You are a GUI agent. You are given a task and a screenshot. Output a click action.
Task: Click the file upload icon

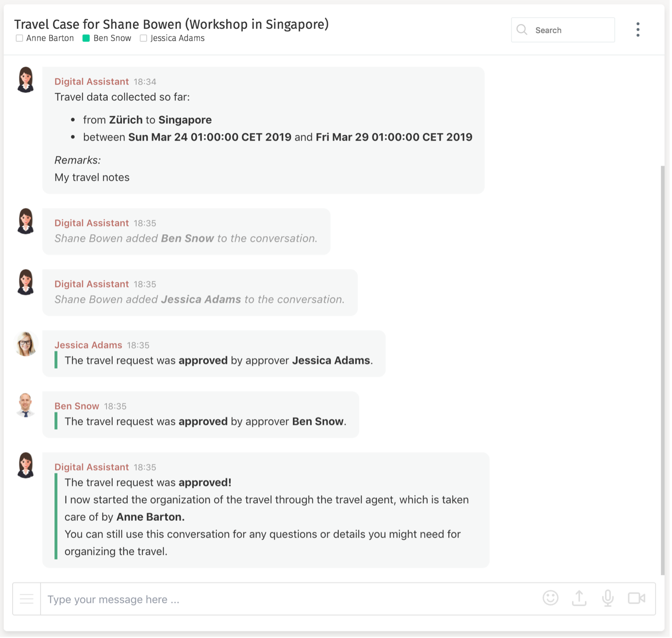pos(579,599)
